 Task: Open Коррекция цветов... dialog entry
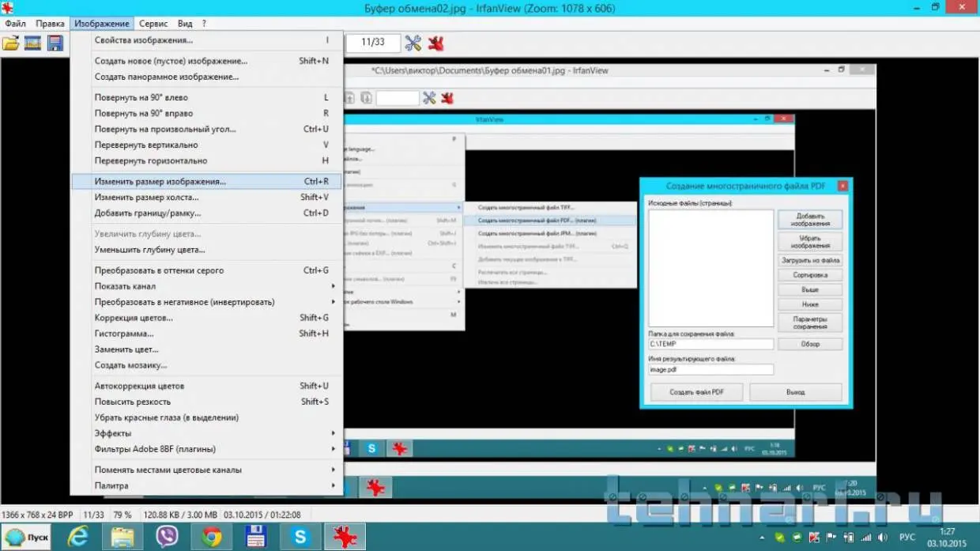(x=207, y=318)
